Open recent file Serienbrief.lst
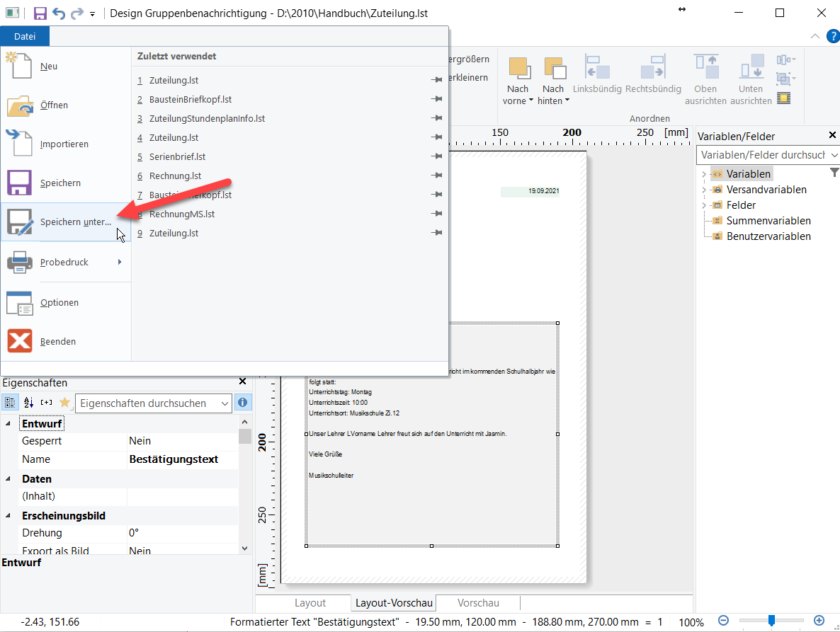Screen dimensions: 840x632 (177, 156)
